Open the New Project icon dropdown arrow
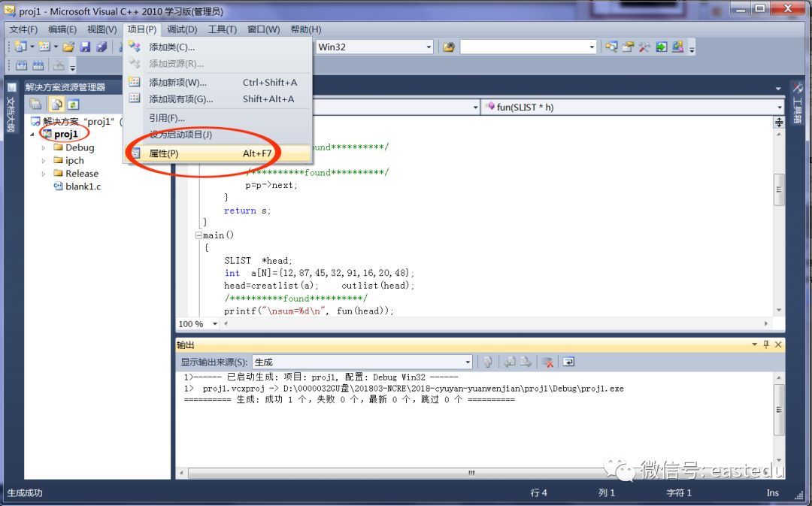The width and height of the screenshot is (812, 506). coord(32,47)
